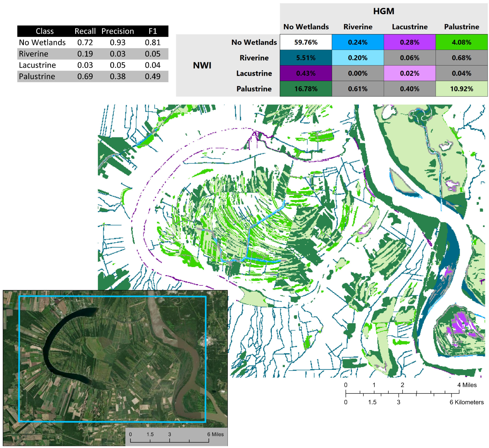Viewport: 489px width, 448px height.
Task: Click the 59.76% No Wetlands matrix cell
Action: [x=306, y=42]
